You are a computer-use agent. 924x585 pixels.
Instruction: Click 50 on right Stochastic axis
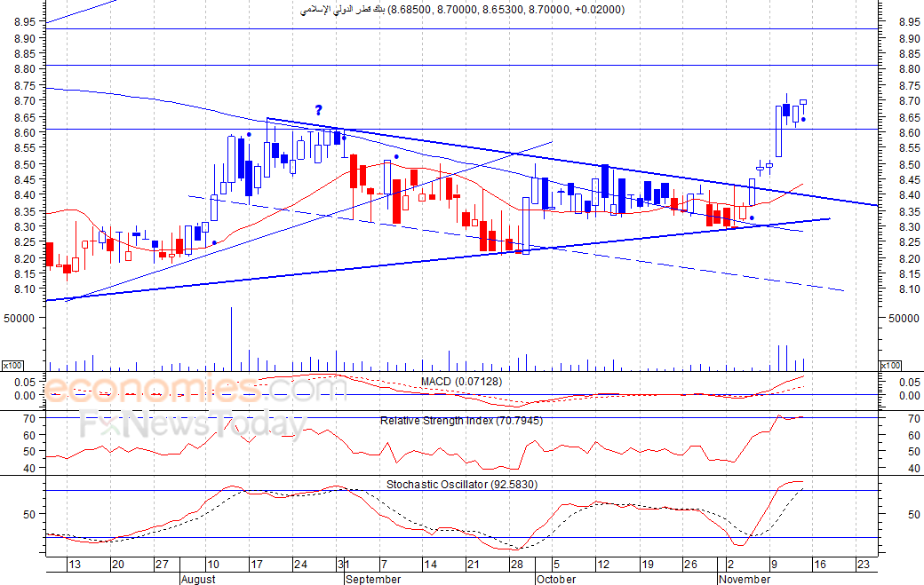(914, 514)
